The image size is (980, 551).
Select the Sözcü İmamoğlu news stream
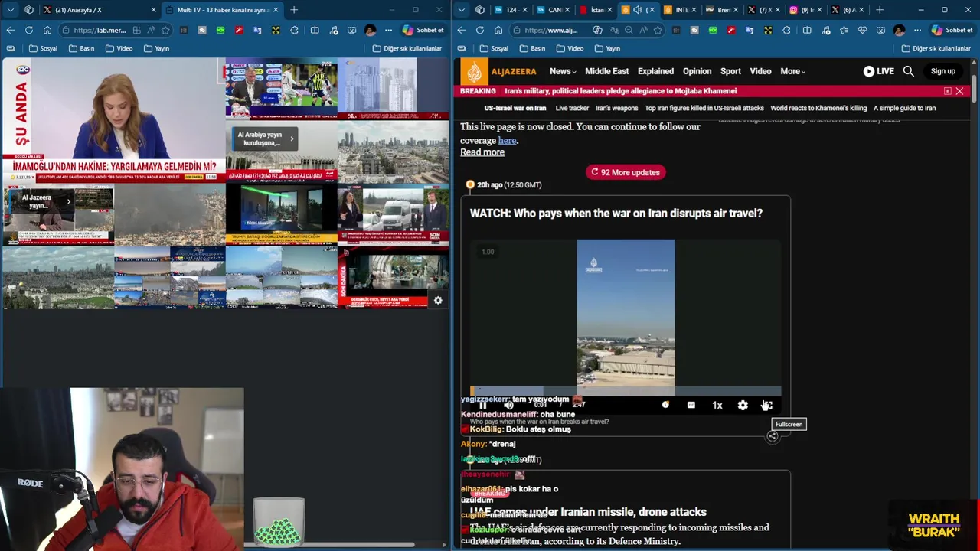pos(114,121)
